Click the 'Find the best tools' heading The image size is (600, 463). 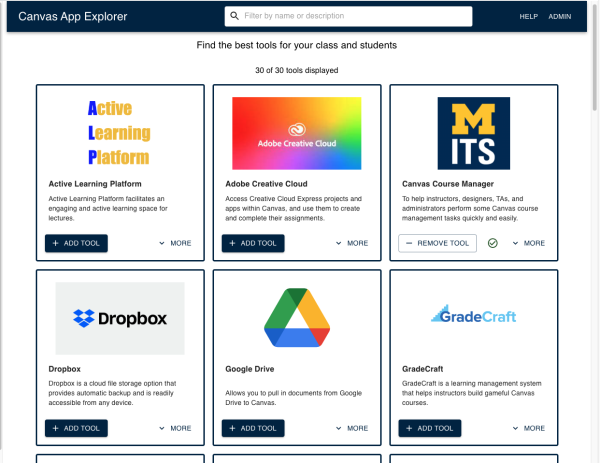[x=297, y=45]
